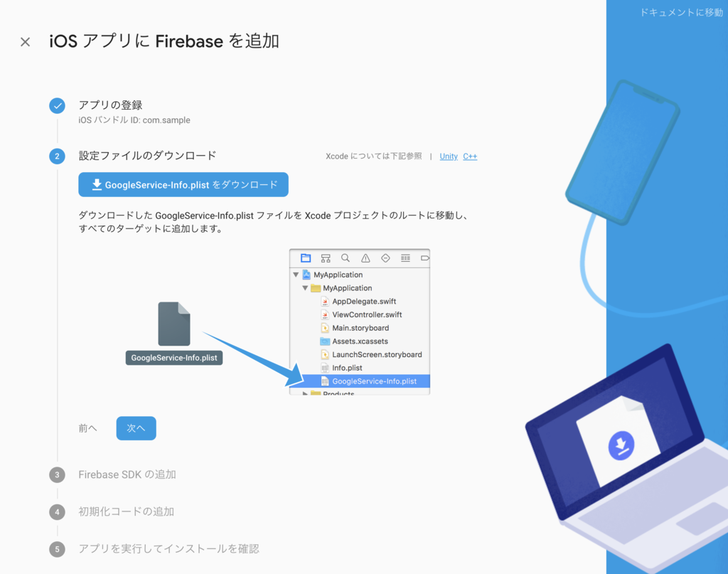Go to documentation via ドキュメントに移動
Image resolution: width=728 pixels, height=574 pixels.
pyautogui.click(x=681, y=13)
